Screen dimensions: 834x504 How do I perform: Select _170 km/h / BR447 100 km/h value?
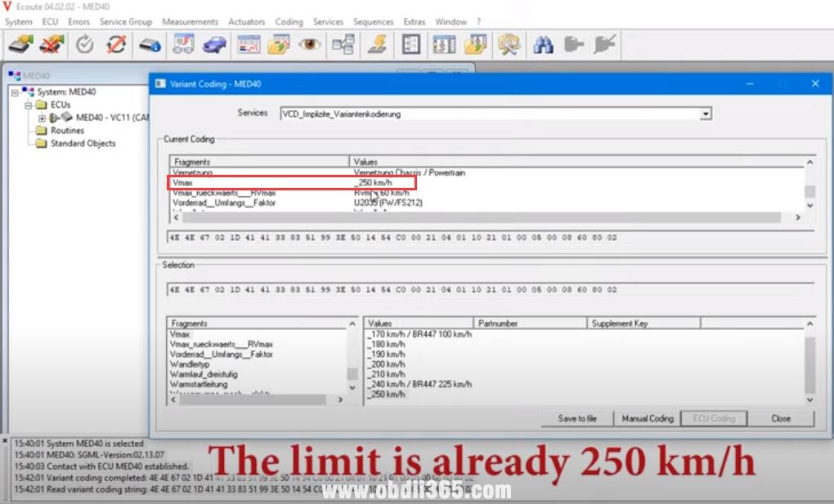pos(419,334)
